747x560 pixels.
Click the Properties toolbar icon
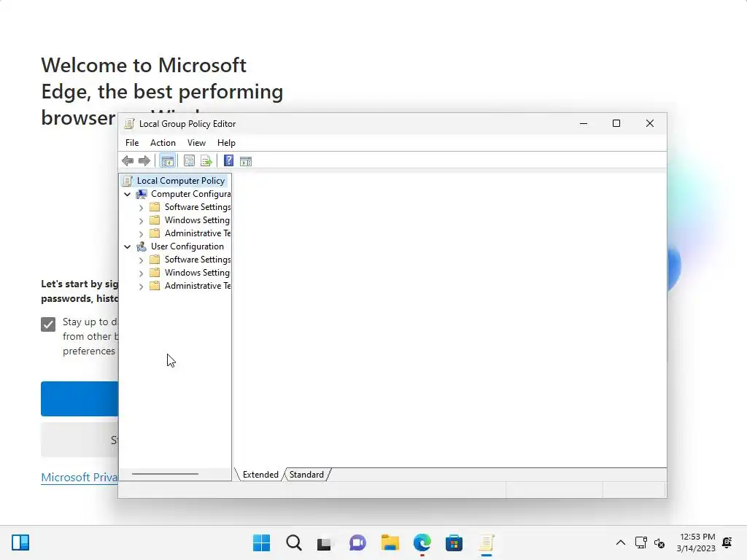click(x=189, y=161)
